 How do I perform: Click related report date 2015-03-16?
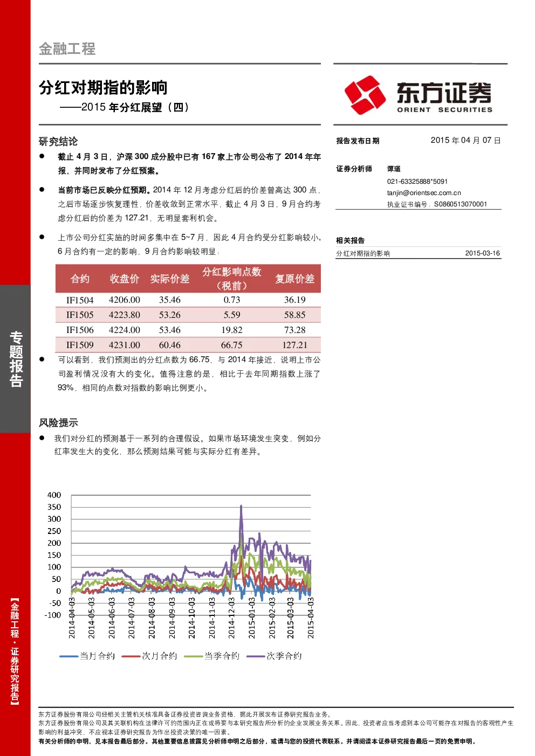(x=483, y=253)
